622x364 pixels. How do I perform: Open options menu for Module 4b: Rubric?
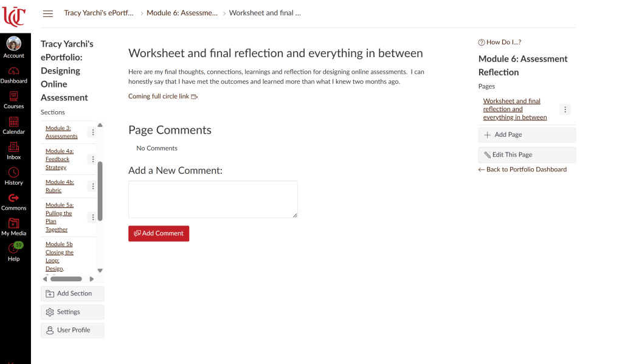[92, 186]
